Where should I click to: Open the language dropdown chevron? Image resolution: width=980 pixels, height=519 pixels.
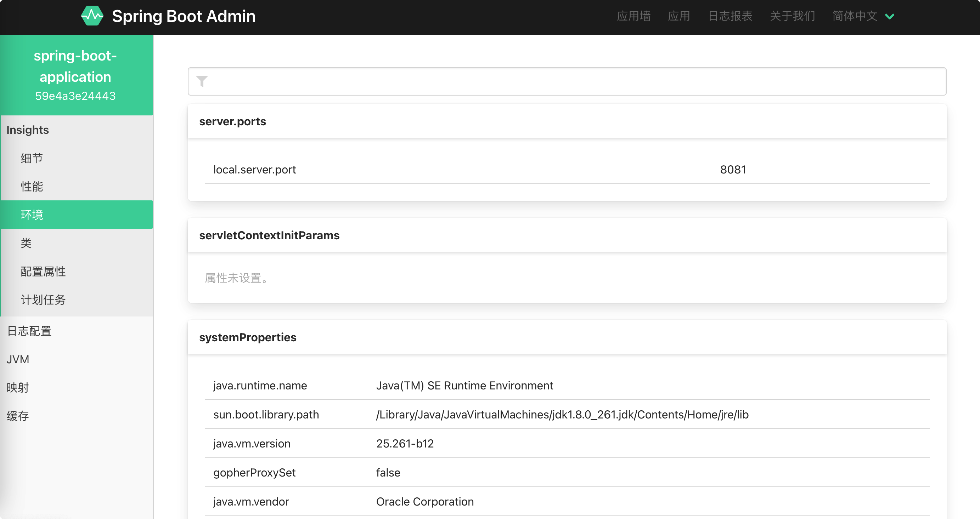click(x=889, y=16)
